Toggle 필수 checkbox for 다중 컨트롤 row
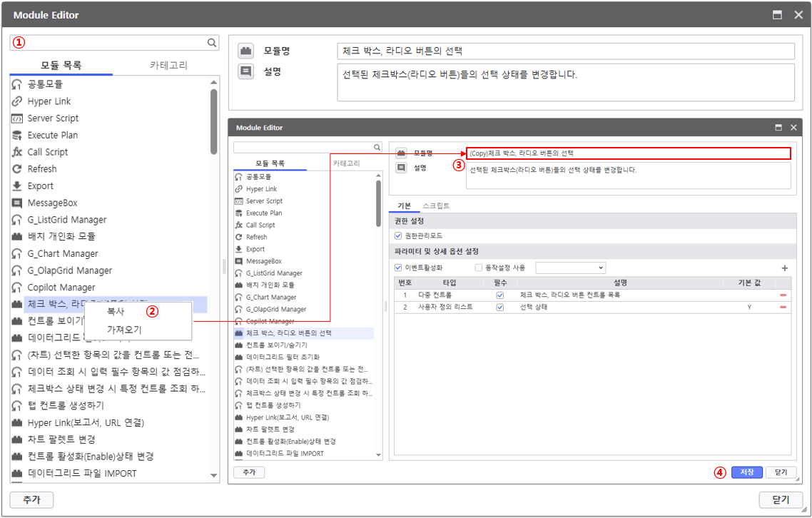Screen dimensions: 812x518 [499, 295]
